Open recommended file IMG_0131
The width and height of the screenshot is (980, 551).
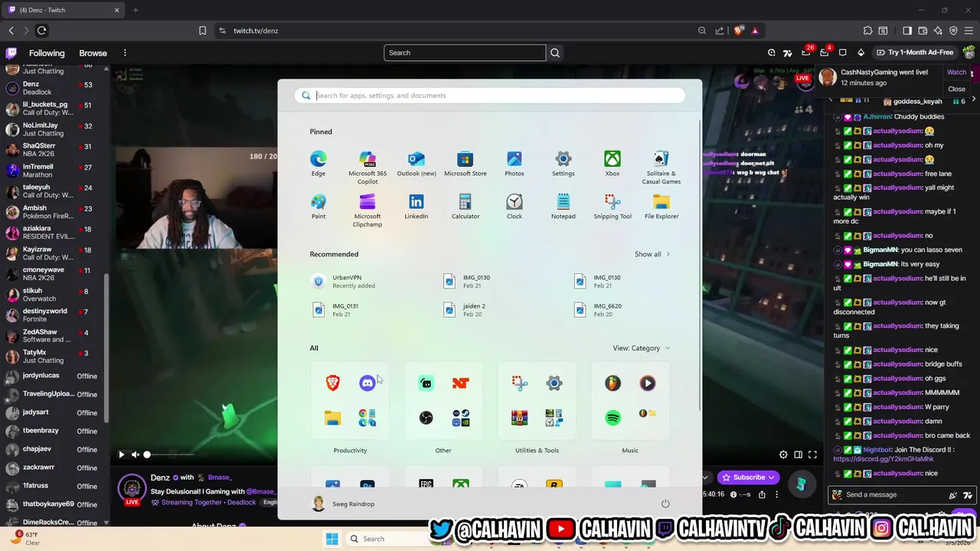(x=335, y=310)
